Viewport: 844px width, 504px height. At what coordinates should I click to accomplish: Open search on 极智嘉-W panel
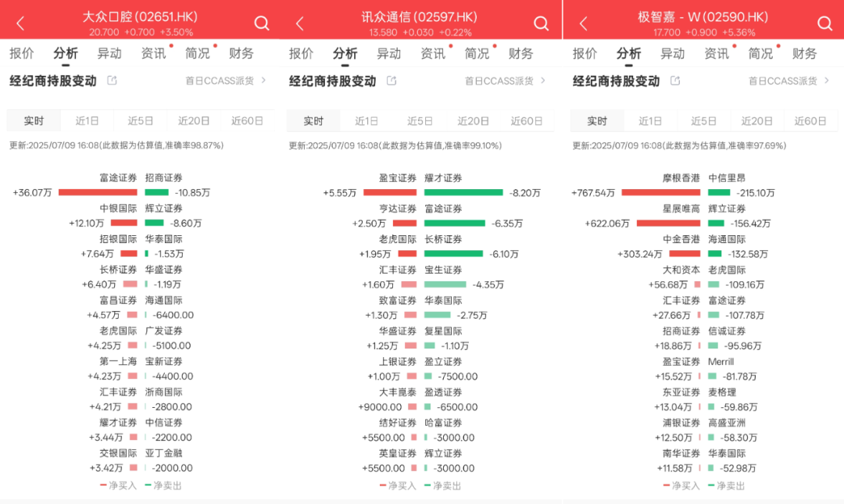pos(824,23)
